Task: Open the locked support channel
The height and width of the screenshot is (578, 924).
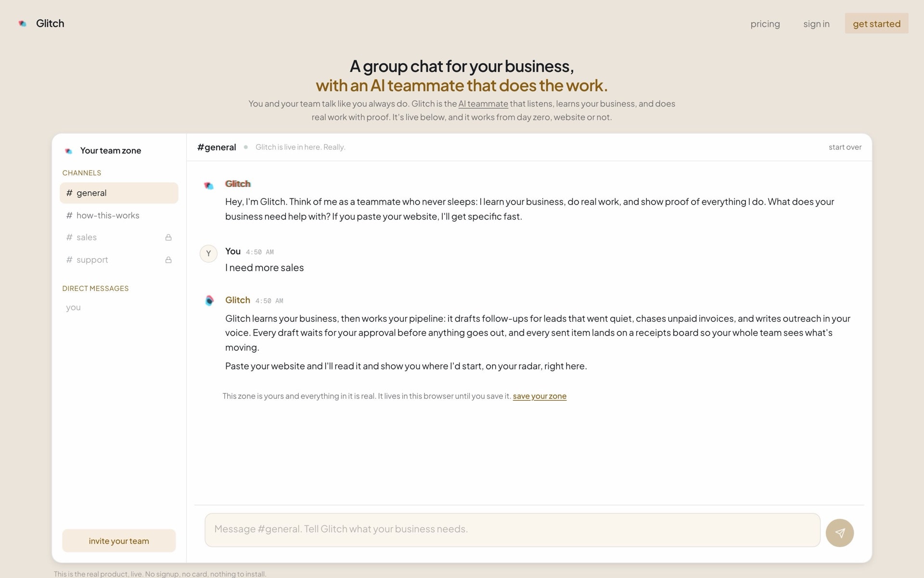Action: click(x=119, y=260)
